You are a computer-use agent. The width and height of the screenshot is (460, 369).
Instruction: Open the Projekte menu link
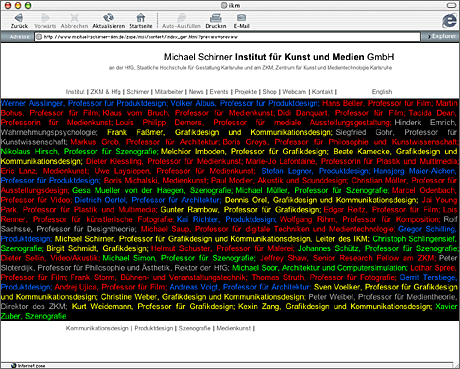pos(246,92)
